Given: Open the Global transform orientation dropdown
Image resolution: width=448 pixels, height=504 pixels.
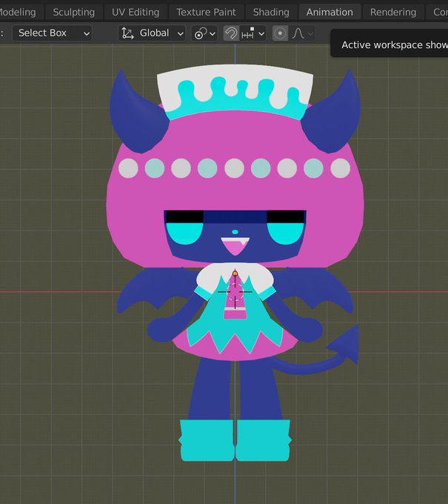Looking at the screenshot, I should click(152, 33).
